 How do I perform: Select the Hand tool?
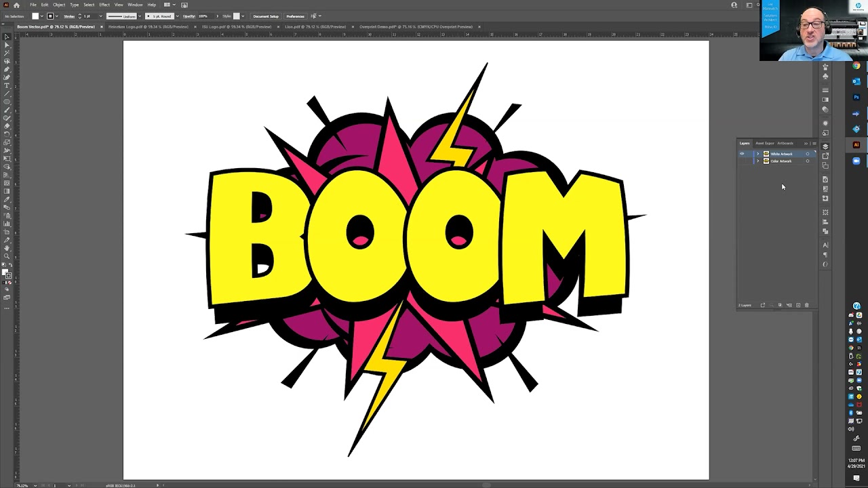7,249
